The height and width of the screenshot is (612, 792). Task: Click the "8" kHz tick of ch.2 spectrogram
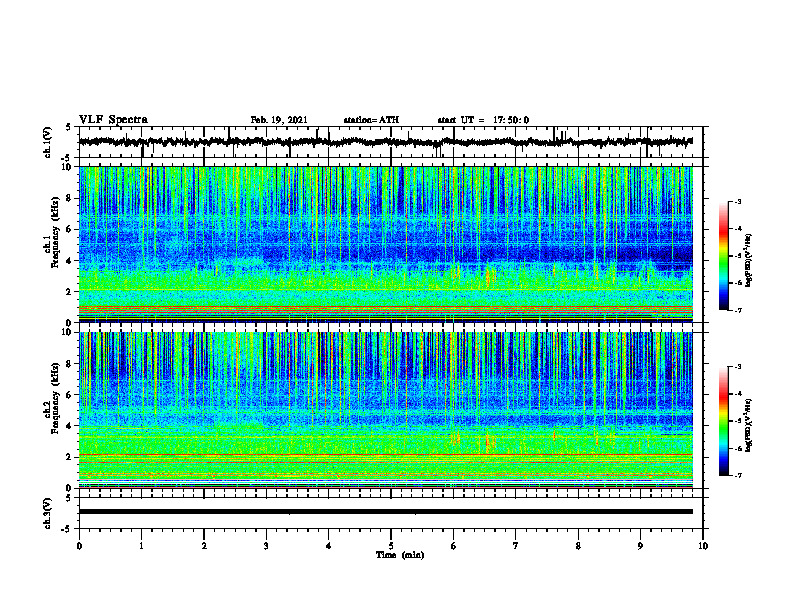coord(70,364)
